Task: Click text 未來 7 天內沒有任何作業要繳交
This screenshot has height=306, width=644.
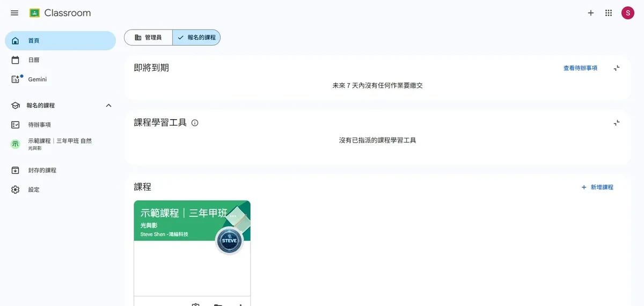Action: pyautogui.click(x=378, y=85)
